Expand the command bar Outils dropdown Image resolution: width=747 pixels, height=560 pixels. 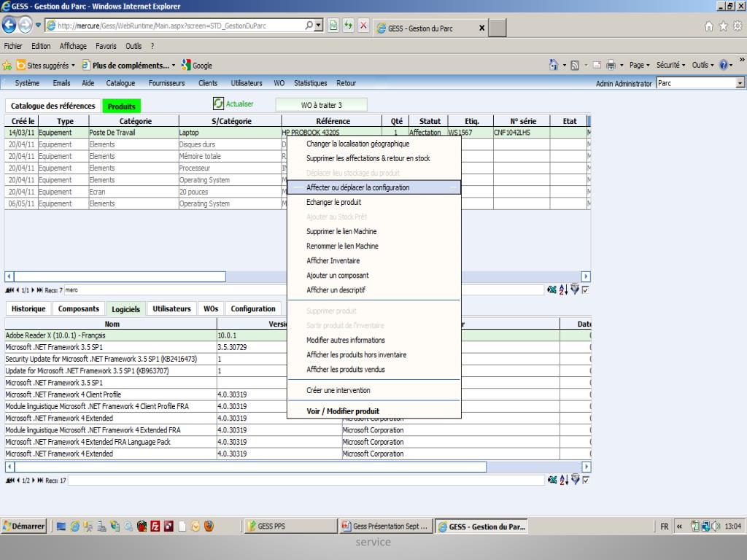(x=703, y=65)
